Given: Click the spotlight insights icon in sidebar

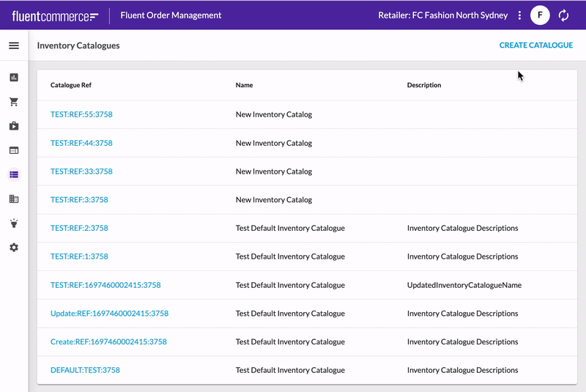Looking at the screenshot, I should point(14,223).
